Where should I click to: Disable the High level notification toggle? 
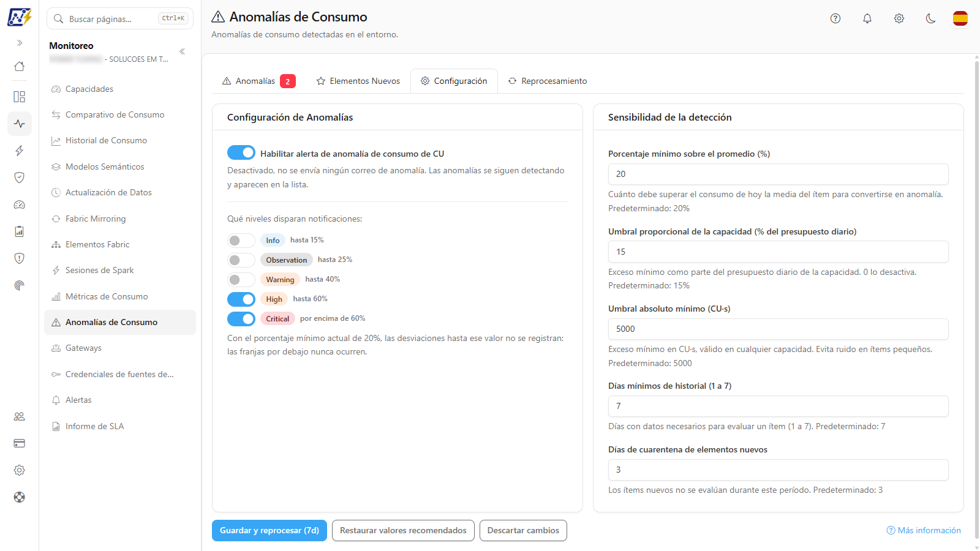(x=241, y=299)
